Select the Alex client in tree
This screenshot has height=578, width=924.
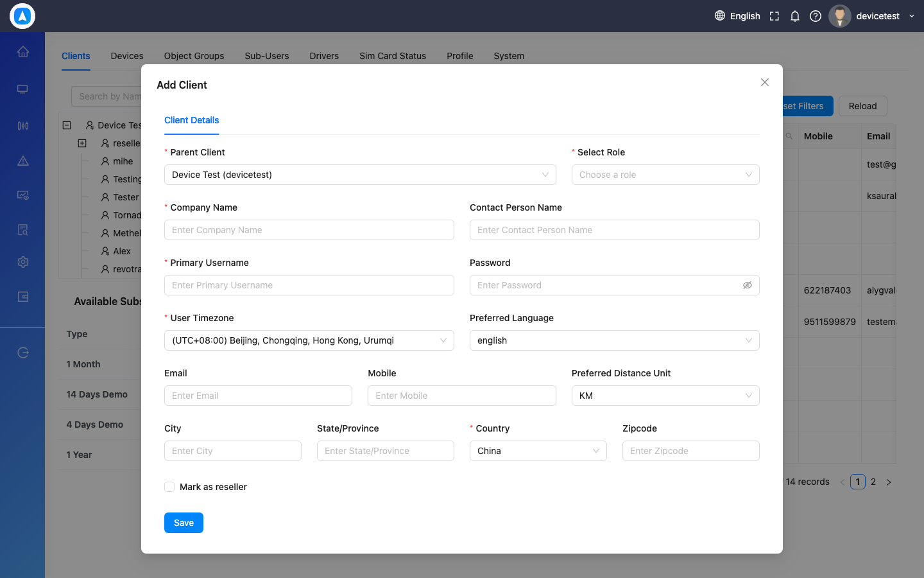tap(122, 251)
